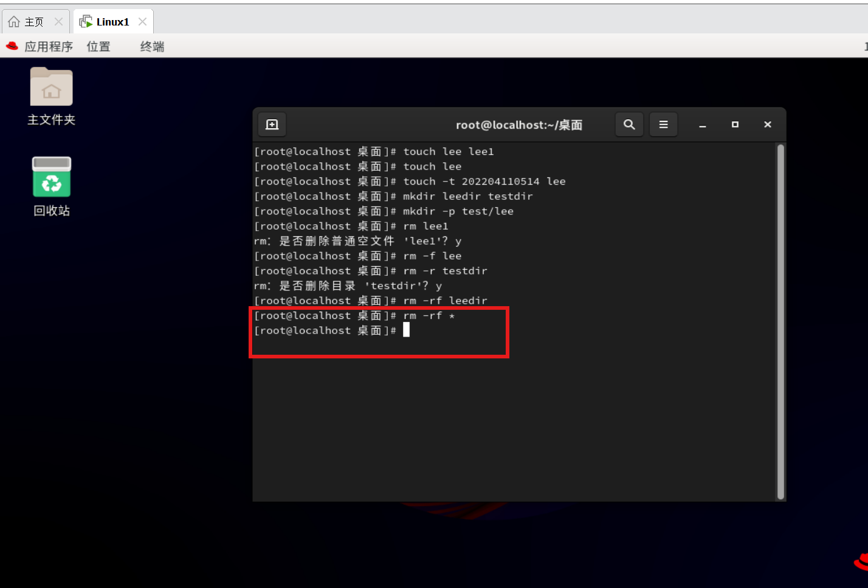
Task: Open new terminal tab icon
Action: pos(272,125)
